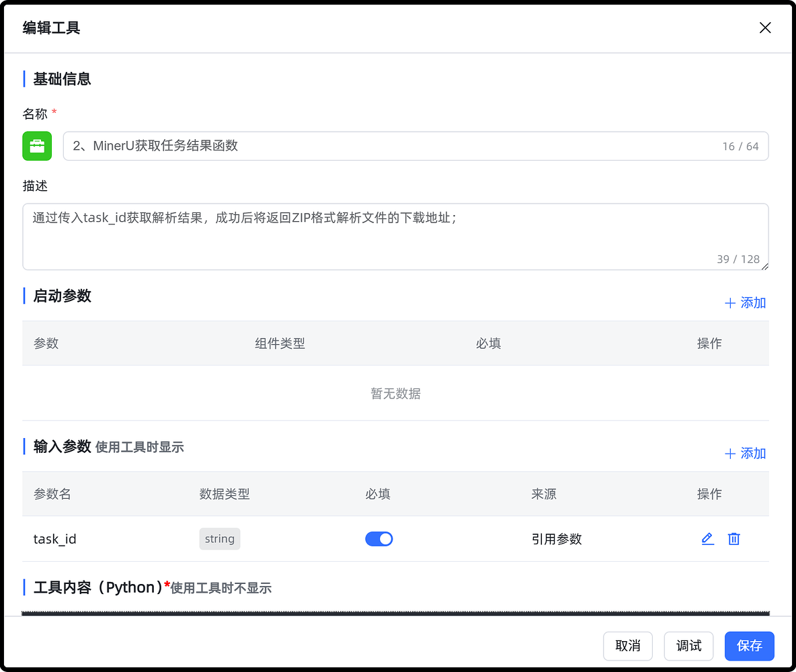The image size is (796, 672).
Task: Select 引用参数 source for task_id
Action: pyautogui.click(x=557, y=538)
